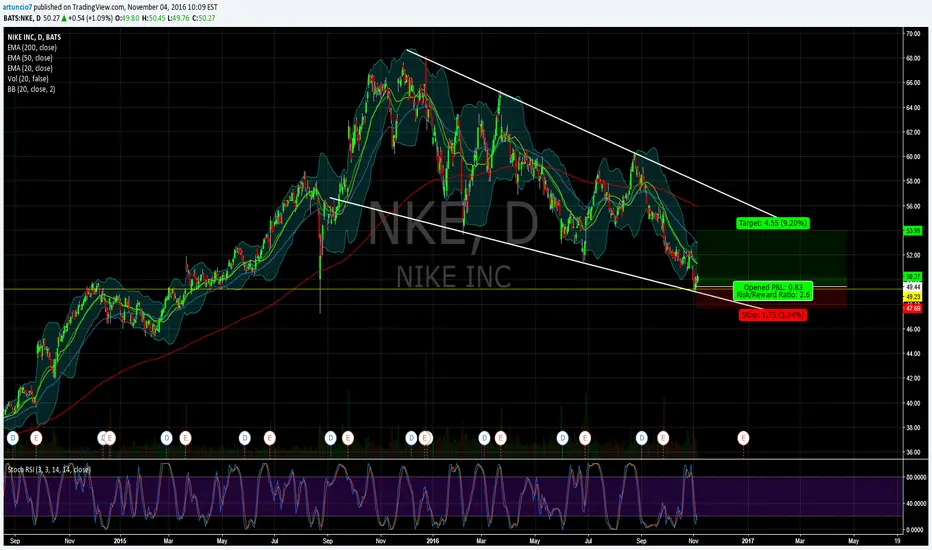Open the earnings E marker near Jul 2015
The height and width of the screenshot is (550, 932).
click(x=269, y=438)
